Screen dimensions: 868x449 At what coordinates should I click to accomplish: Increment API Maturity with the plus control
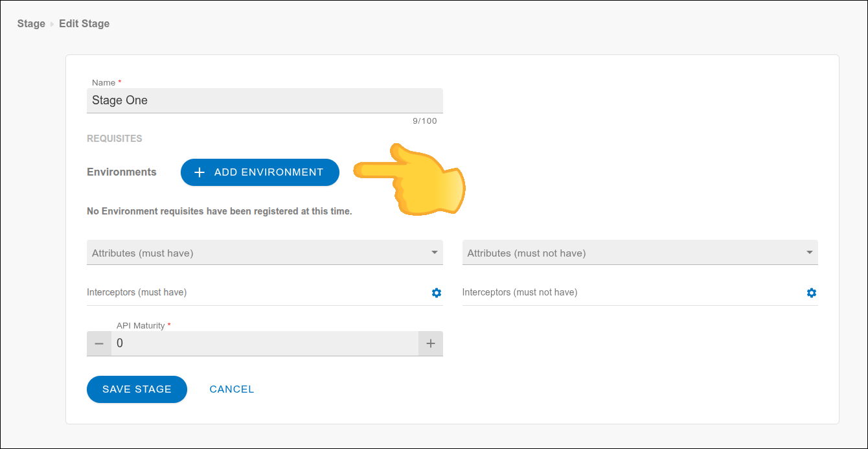430,343
